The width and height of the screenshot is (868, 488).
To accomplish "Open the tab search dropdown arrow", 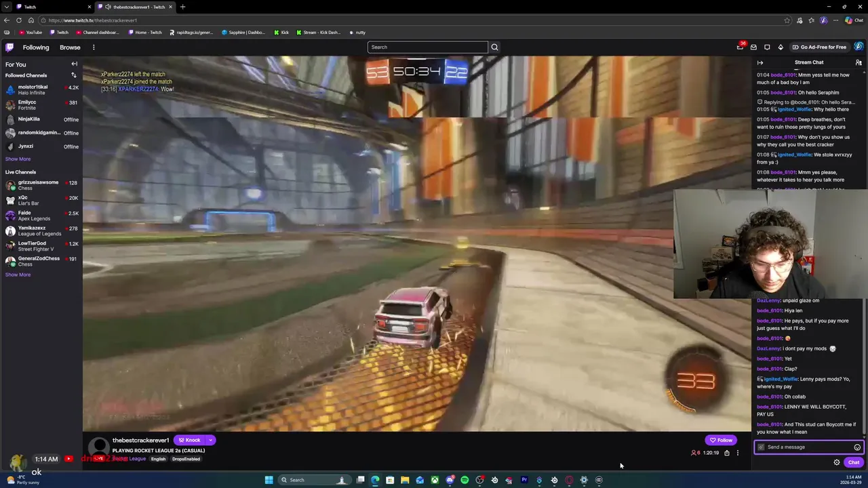I will [7, 7].
